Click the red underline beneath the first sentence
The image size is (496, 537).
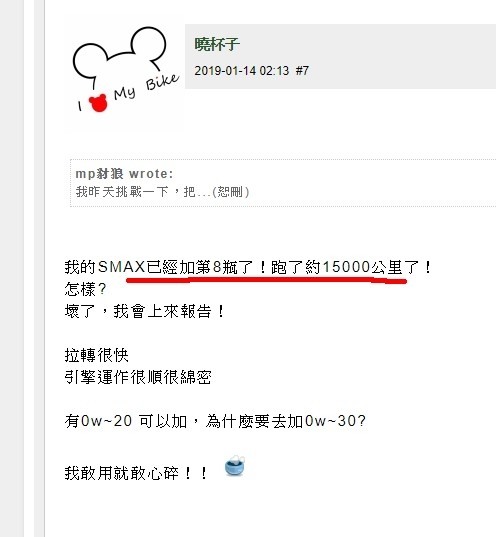266,280
